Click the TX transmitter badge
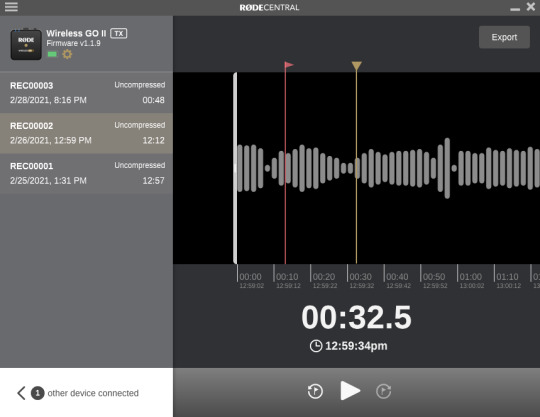The image size is (540, 417). 118,33
